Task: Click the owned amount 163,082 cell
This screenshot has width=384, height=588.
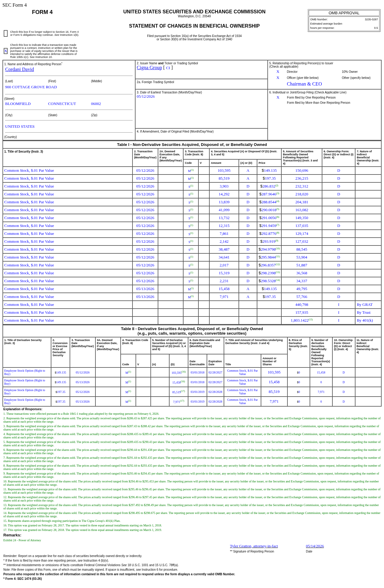Action: click(302, 210)
